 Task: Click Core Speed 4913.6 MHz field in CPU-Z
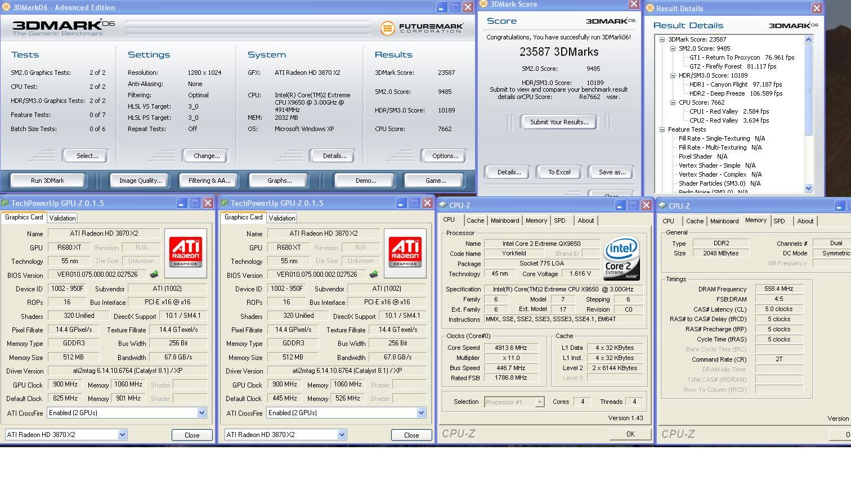[x=511, y=348]
